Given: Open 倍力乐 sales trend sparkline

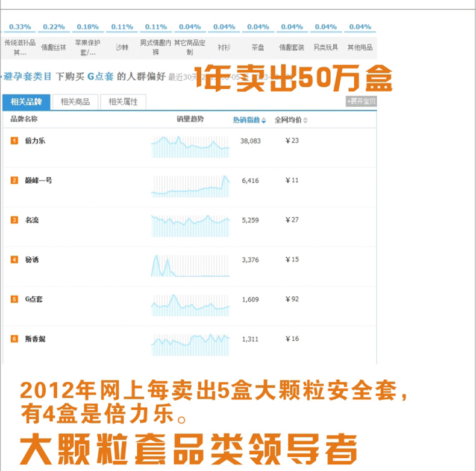Looking at the screenshot, I should (x=190, y=147).
